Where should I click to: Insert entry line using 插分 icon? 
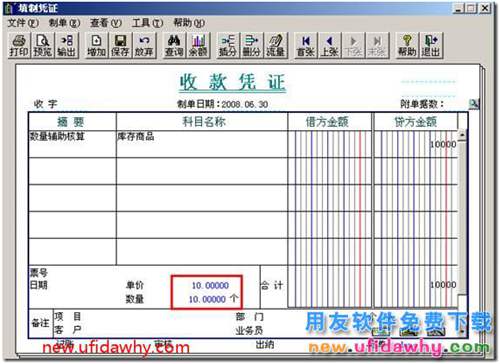pyautogui.click(x=228, y=45)
